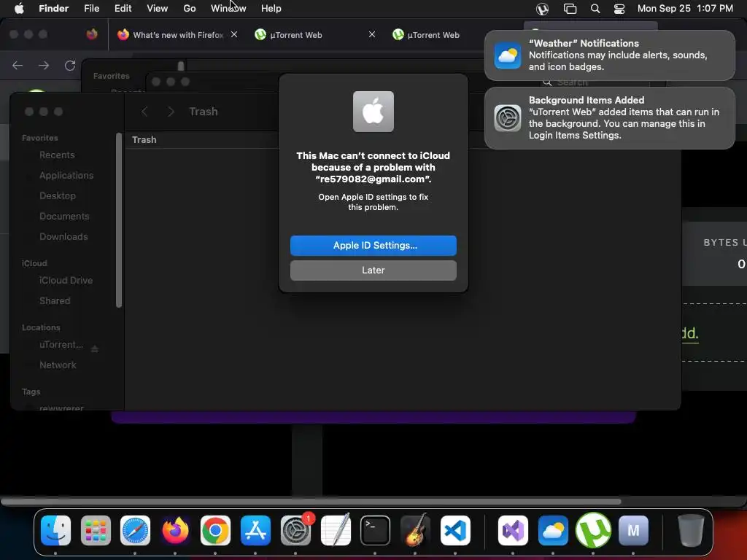
Task: Click the Apple menu icon
Action: tap(19, 8)
